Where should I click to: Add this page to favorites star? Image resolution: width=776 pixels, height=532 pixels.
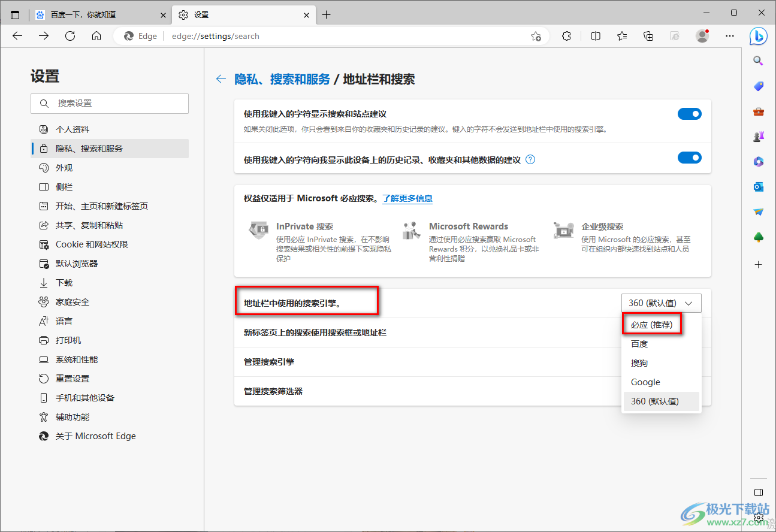coord(536,36)
